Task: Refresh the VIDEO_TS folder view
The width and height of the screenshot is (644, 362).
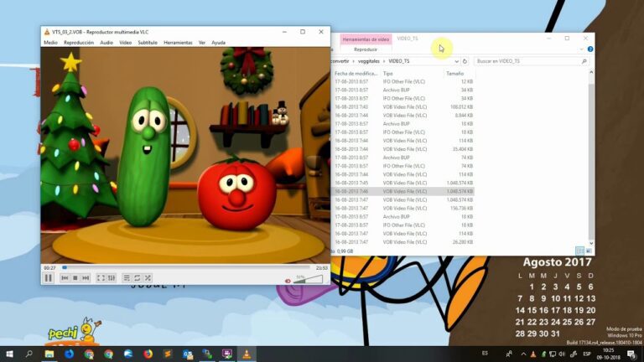Action: pos(465,61)
